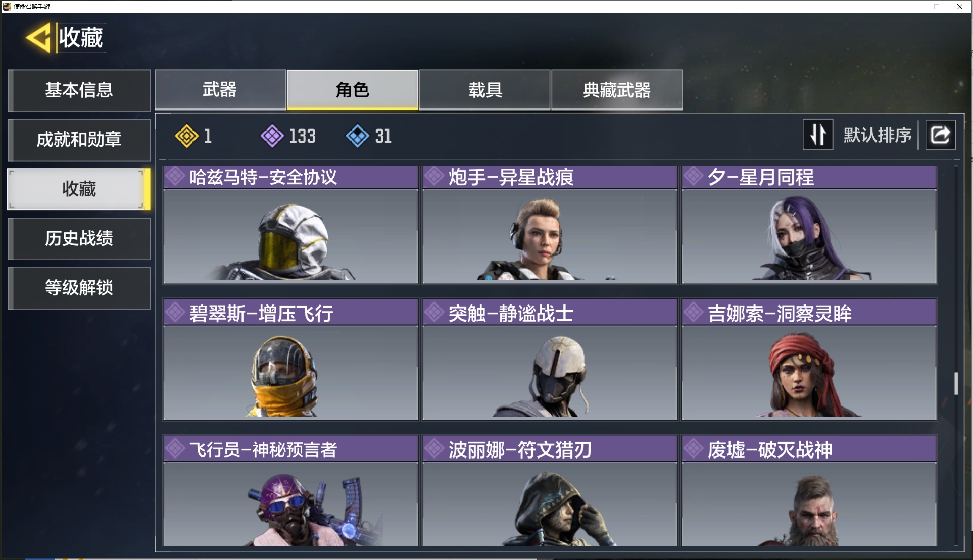Select the blue rare rarity filter icon

358,136
